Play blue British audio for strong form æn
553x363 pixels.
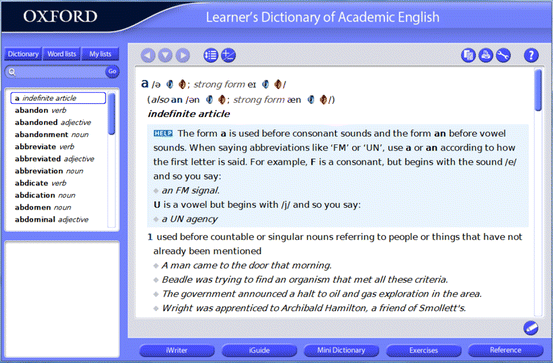[311, 99]
